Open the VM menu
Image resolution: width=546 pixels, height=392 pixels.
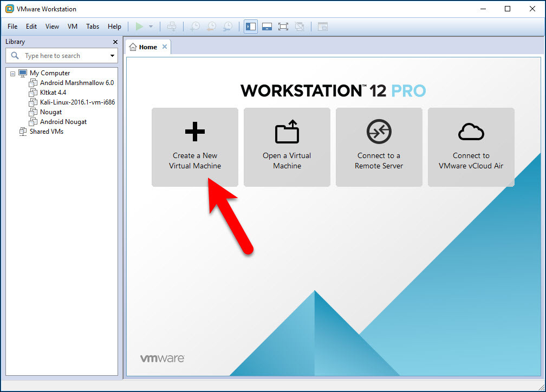click(73, 27)
